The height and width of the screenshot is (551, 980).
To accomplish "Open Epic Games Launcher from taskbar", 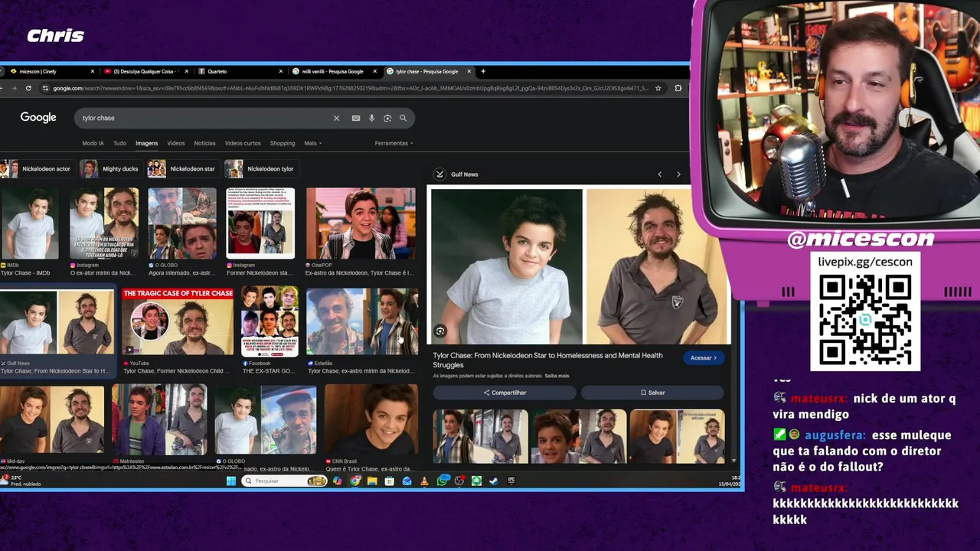I will (x=511, y=481).
